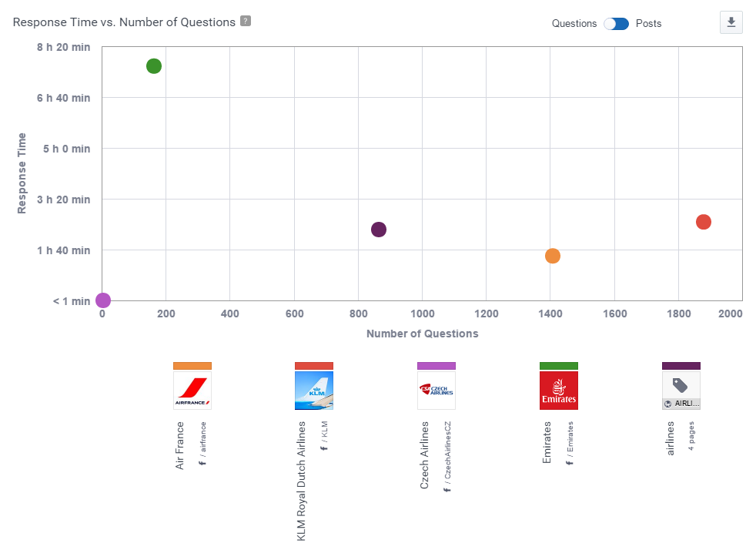Click the airlines group legend name
This screenshot has width=756, height=550.
[671, 438]
